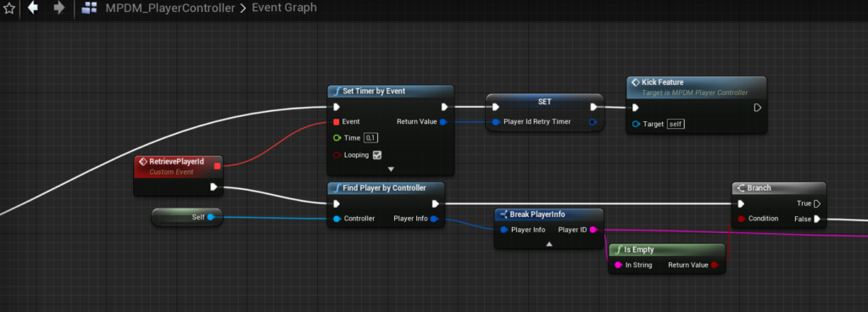Edit the Time value 0.1 field

[371, 137]
